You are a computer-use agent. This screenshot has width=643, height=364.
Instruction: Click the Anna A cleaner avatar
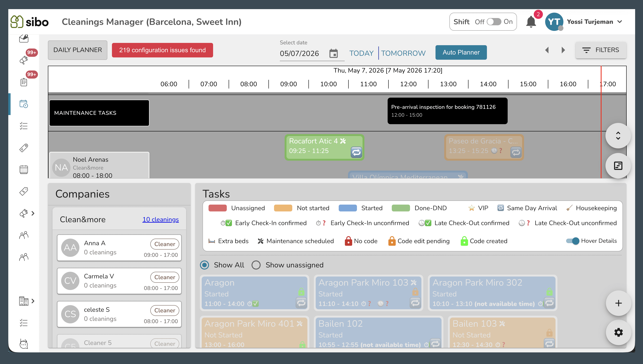70,248
